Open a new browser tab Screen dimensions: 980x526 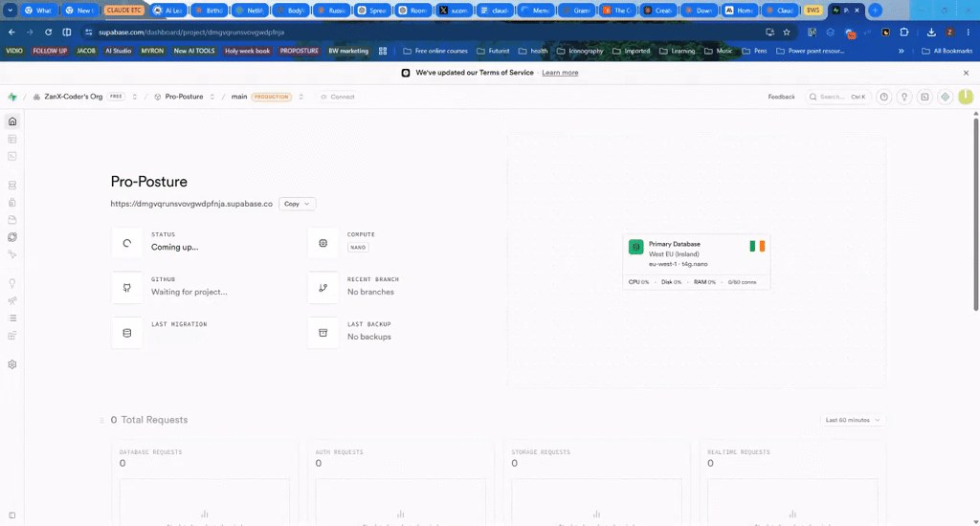click(x=875, y=11)
